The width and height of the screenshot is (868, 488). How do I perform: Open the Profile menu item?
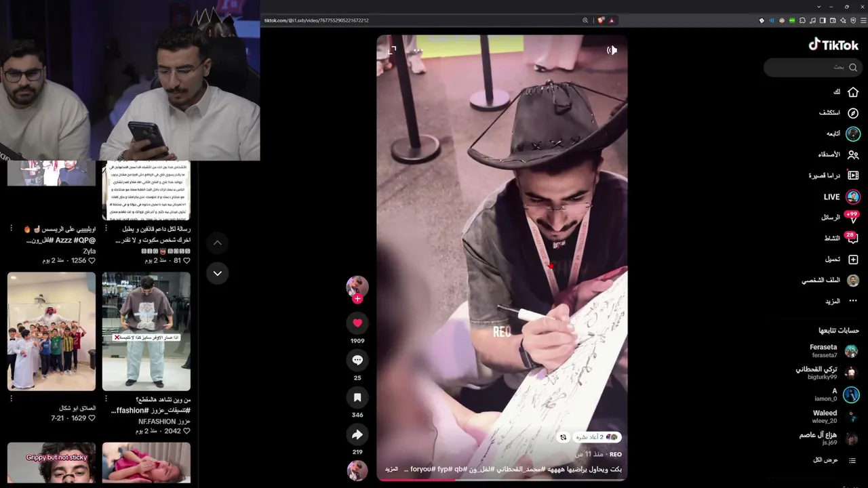coord(831,280)
